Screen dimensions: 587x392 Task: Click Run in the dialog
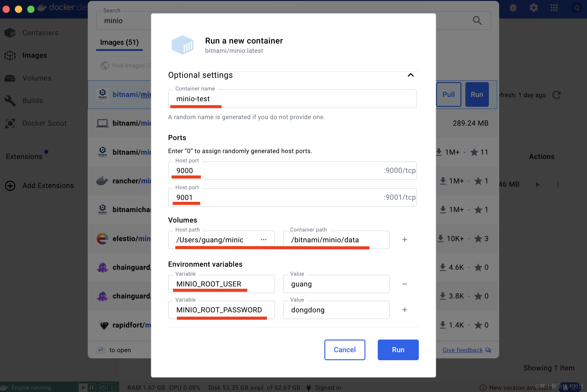pyautogui.click(x=398, y=350)
